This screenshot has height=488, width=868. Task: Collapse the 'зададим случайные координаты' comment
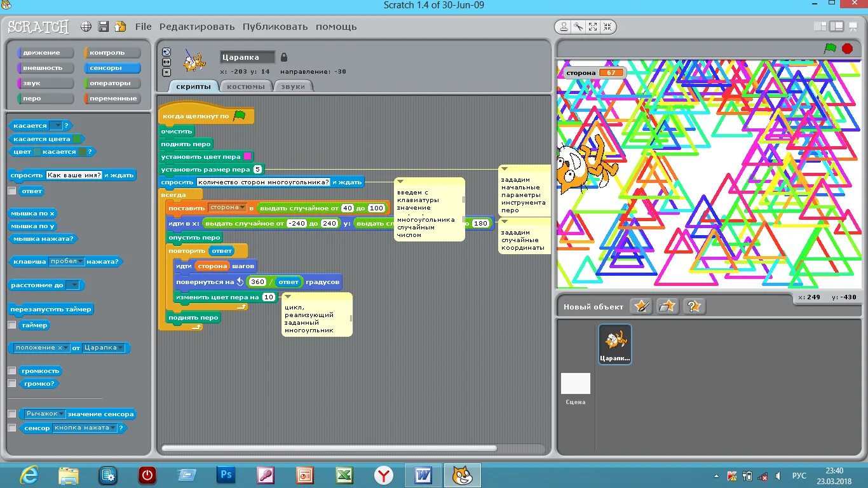coord(504,222)
